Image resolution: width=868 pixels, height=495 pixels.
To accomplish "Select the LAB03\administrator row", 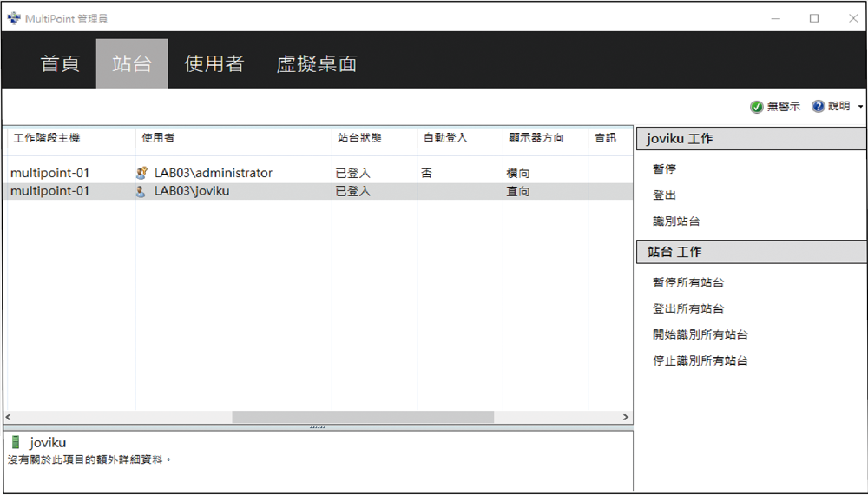I will (x=319, y=174).
